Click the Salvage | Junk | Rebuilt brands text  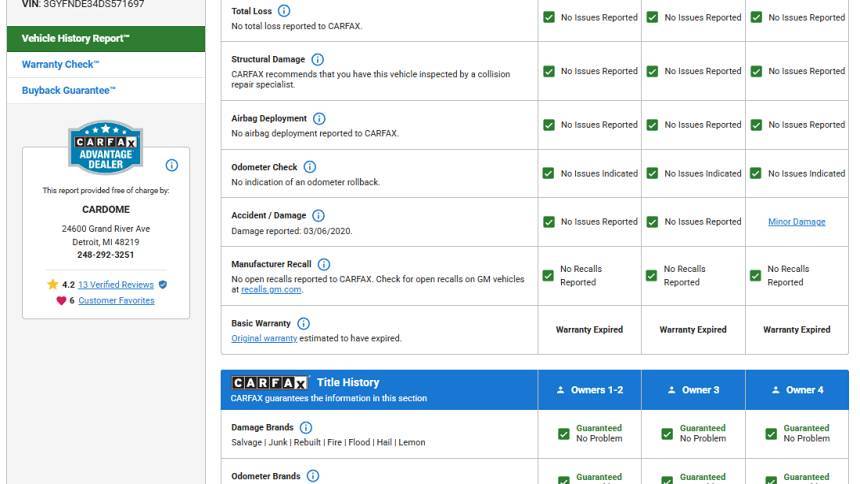(328, 442)
